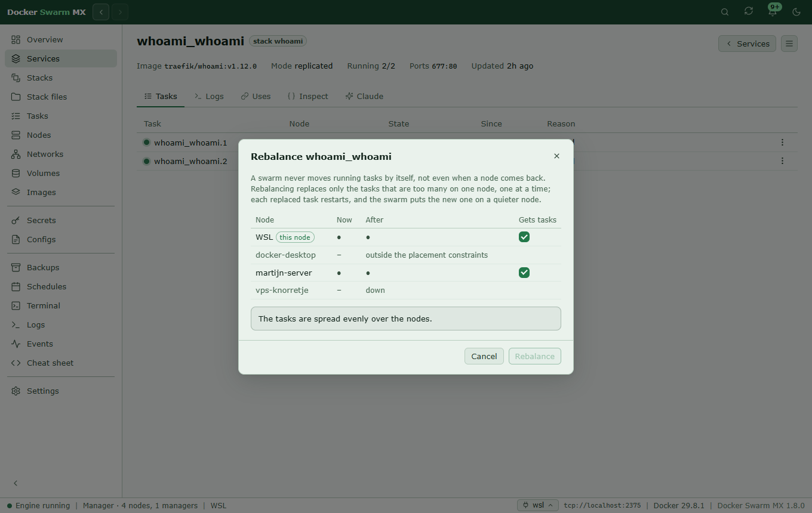Open Networks in the sidebar
The height and width of the screenshot is (513, 812).
61,154
